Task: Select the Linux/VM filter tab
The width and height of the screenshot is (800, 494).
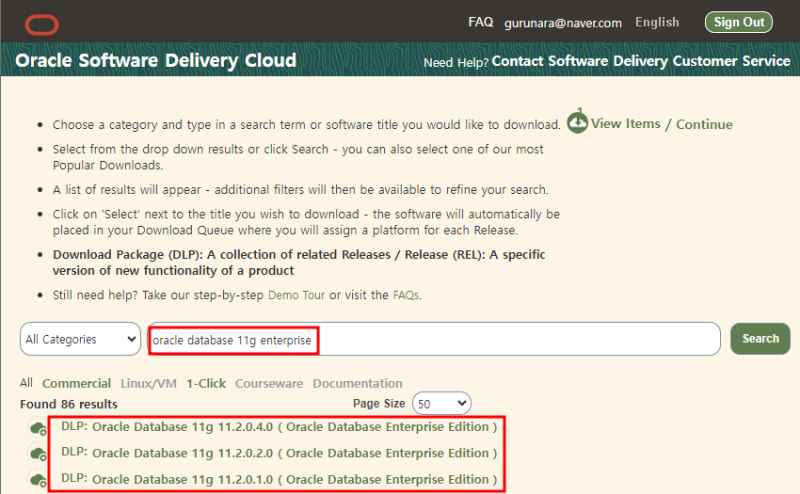Action: (148, 383)
